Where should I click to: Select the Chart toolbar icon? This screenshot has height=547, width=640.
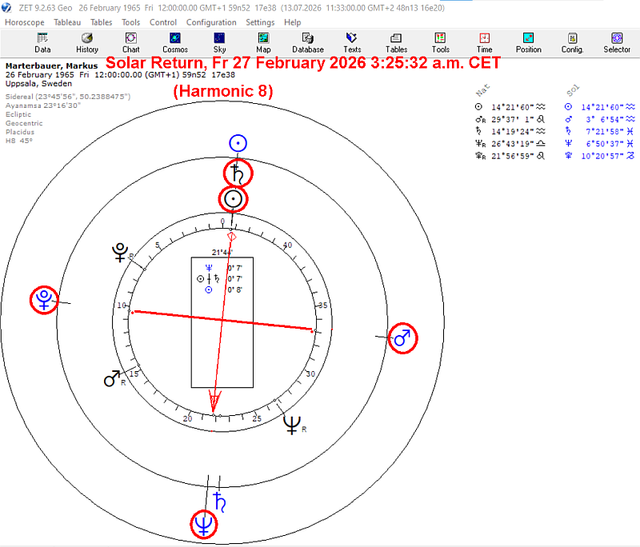(131, 43)
